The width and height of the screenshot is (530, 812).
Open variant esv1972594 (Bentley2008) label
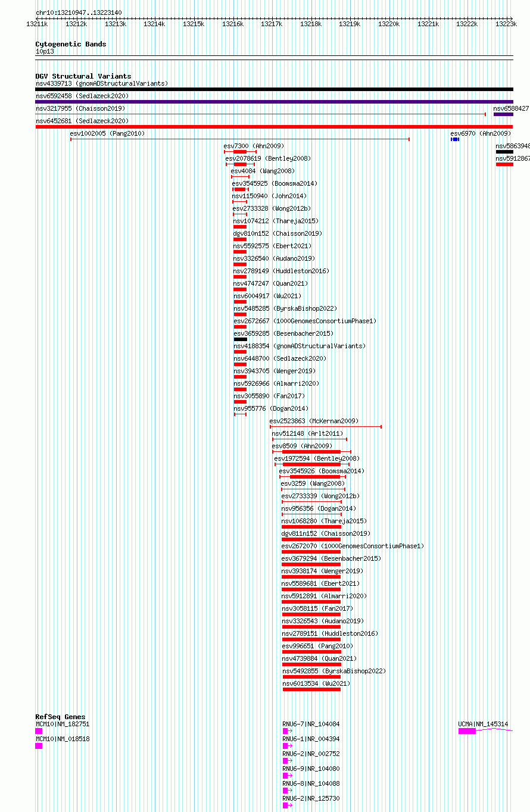click(317, 458)
